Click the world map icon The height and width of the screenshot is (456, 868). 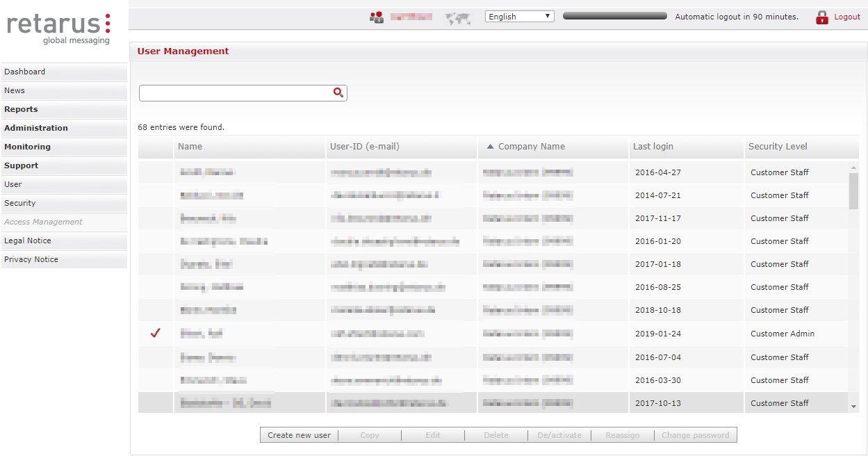(458, 19)
